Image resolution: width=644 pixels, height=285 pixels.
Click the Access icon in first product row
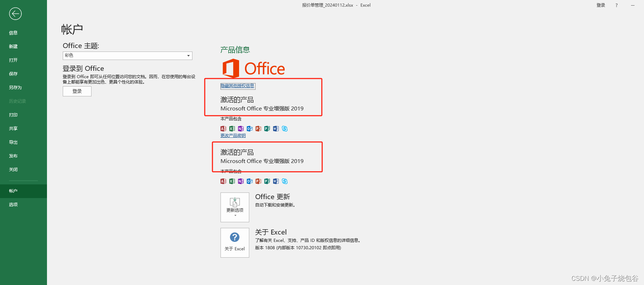pos(223,129)
